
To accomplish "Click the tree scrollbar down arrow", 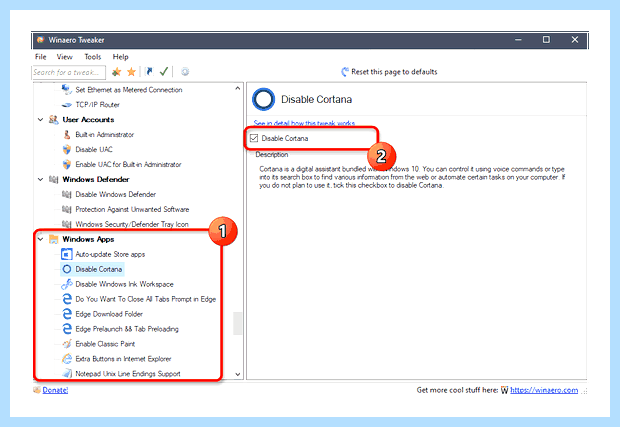I will click(x=237, y=374).
